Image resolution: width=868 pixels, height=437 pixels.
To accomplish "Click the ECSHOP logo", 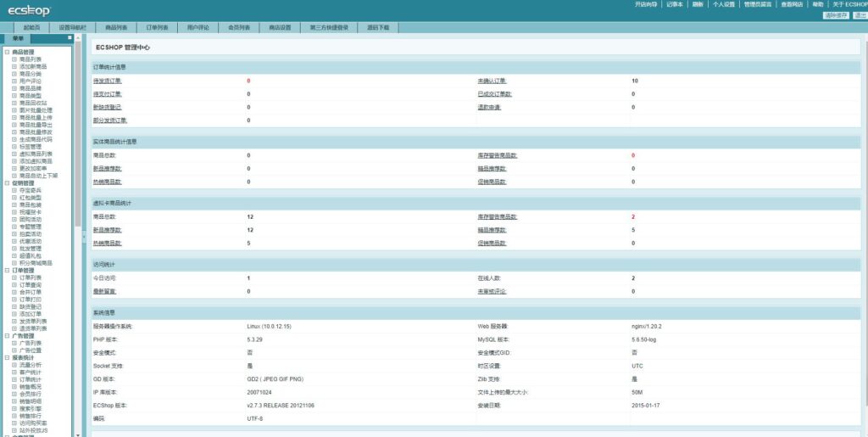I will tap(29, 10).
